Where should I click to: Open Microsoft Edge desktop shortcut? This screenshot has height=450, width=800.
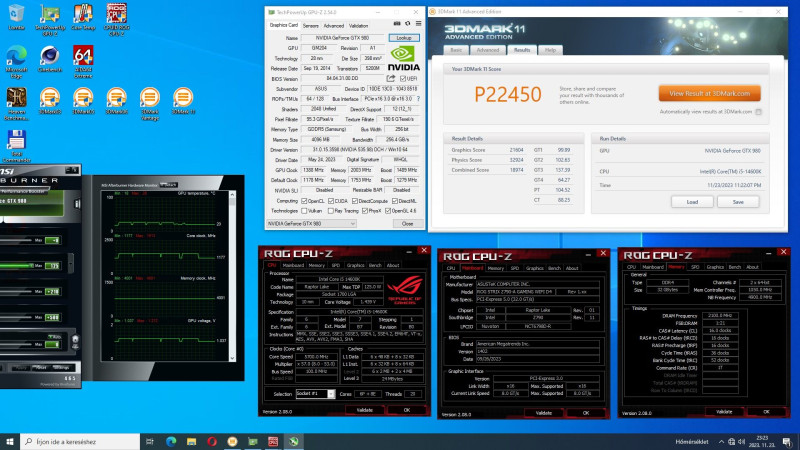16,62
